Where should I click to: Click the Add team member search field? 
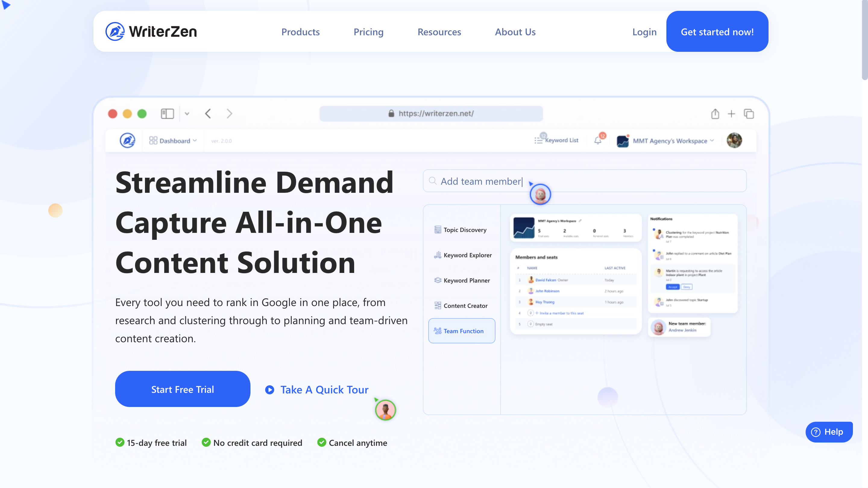[585, 181]
